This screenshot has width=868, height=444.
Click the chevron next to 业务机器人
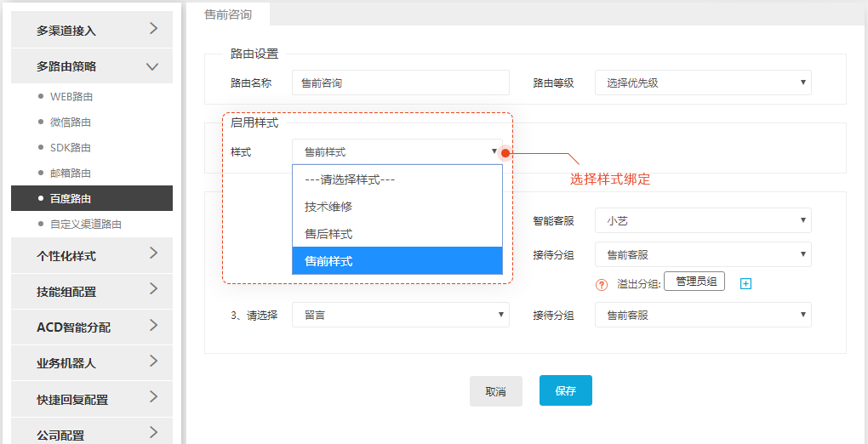click(x=154, y=361)
